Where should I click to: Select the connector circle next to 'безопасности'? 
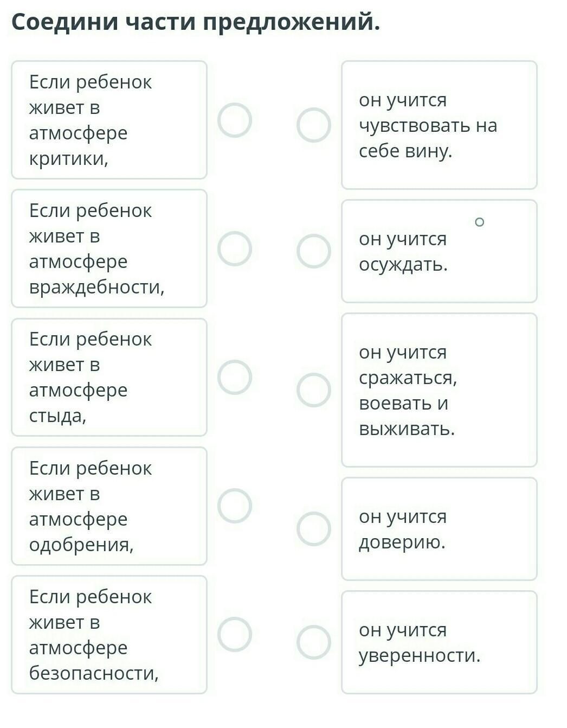[235, 634]
